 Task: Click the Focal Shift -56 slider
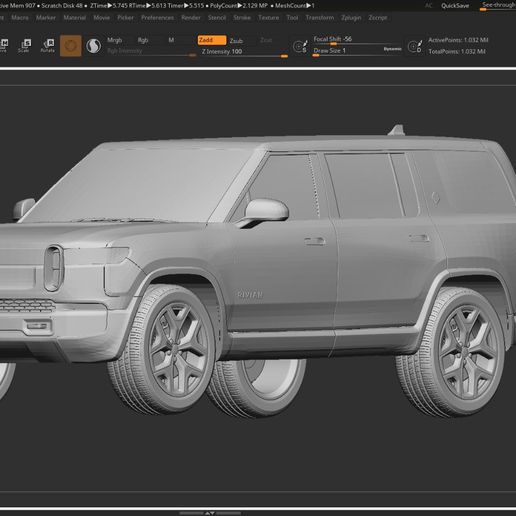click(x=357, y=40)
